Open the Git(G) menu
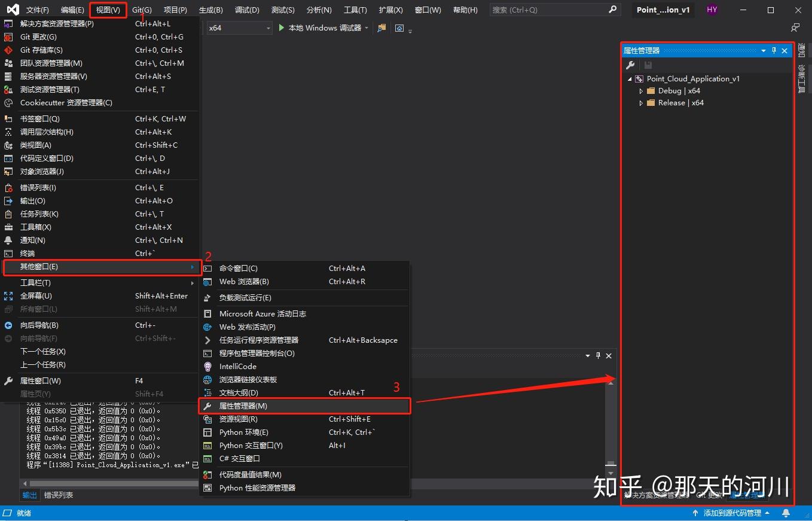This screenshot has height=521, width=812. point(141,10)
